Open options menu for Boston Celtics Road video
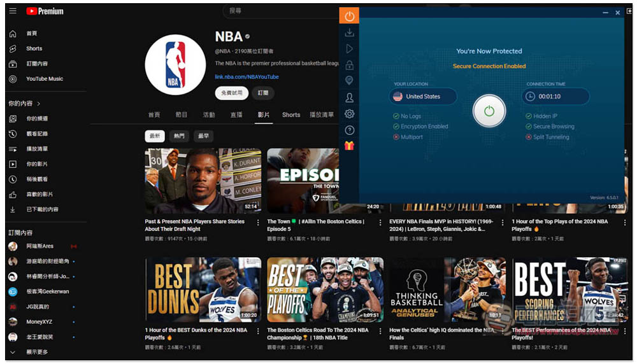637x364 pixels. [x=380, y=331]
